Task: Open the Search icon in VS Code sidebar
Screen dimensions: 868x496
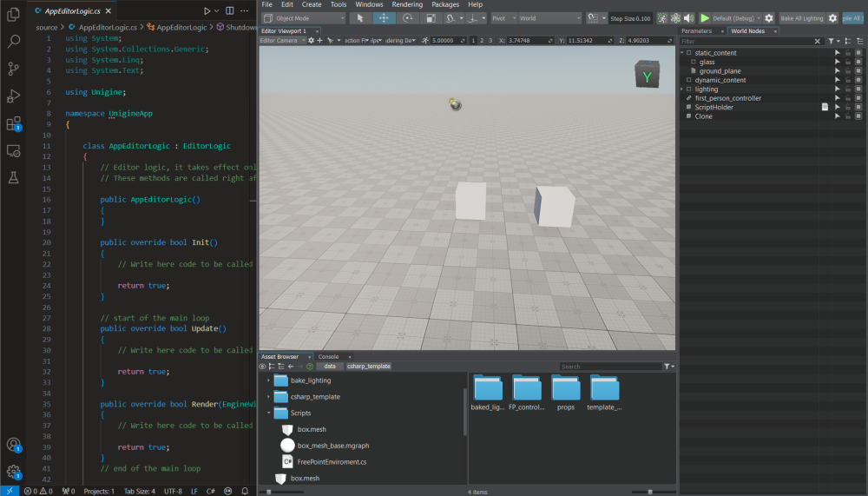Action: [13, 41]
